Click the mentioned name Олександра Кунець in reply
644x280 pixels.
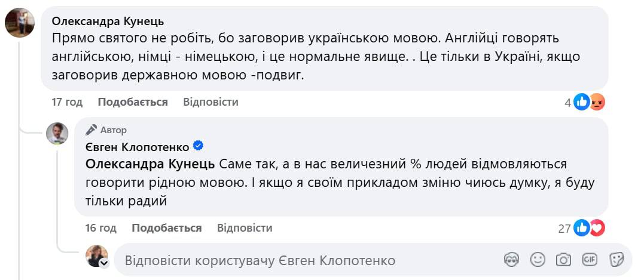coord(151,164)
